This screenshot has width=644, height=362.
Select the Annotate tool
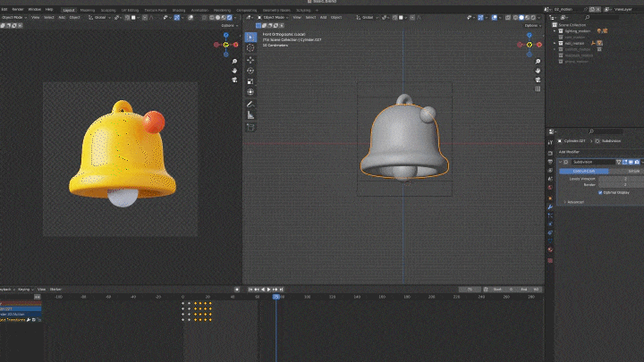coord(250,105)
